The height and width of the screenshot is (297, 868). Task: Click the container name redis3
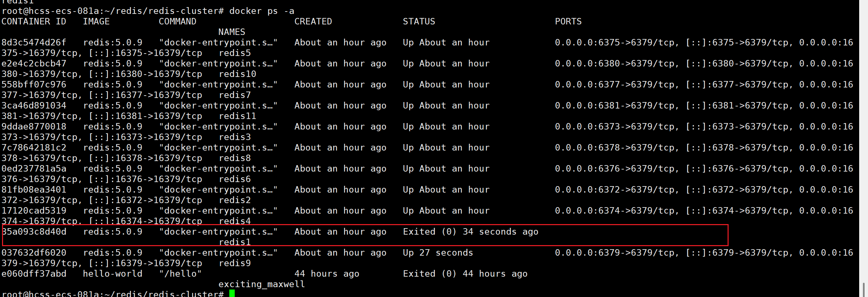[x=235, y=137]
